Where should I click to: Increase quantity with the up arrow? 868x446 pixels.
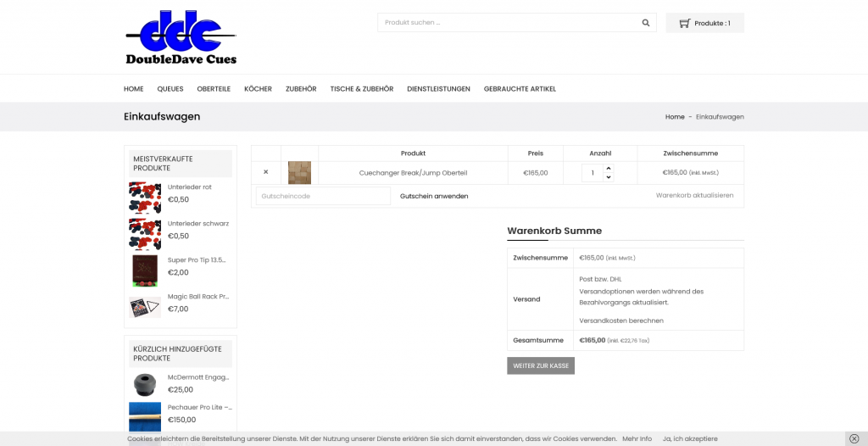pos(609,168)
